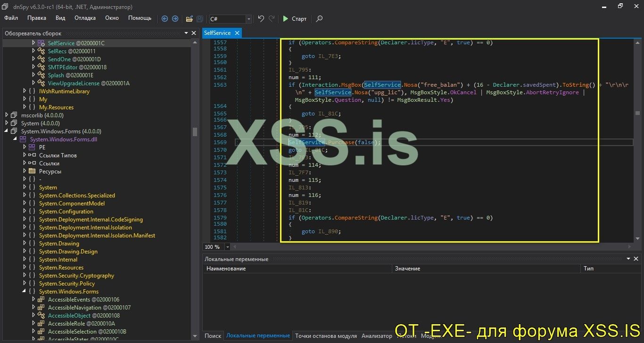644x343 pixels.
Task: Click the class icon beside SMTPEditor
Action: pyautogui.click(x=41, y=67)
